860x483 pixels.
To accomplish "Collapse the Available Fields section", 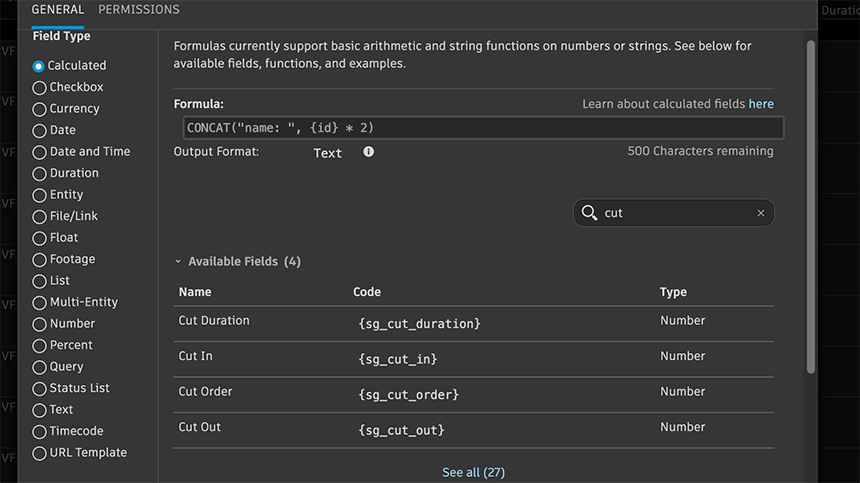I will click(x=178, y=262).
